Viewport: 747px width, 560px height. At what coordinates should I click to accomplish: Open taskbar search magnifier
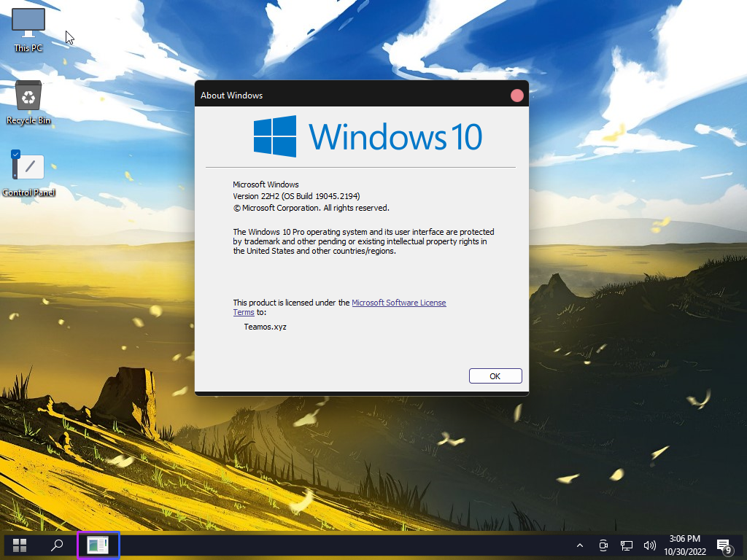pos(57,545)
